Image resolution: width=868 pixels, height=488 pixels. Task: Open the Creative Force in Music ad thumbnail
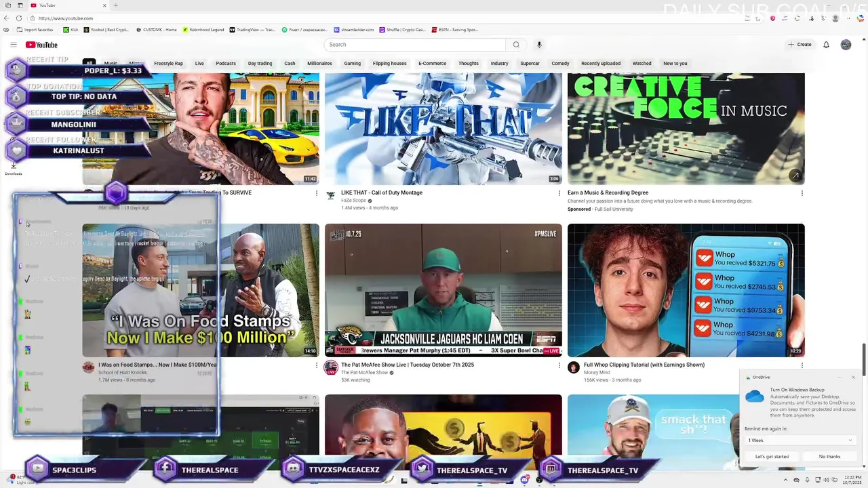(686, 129)
